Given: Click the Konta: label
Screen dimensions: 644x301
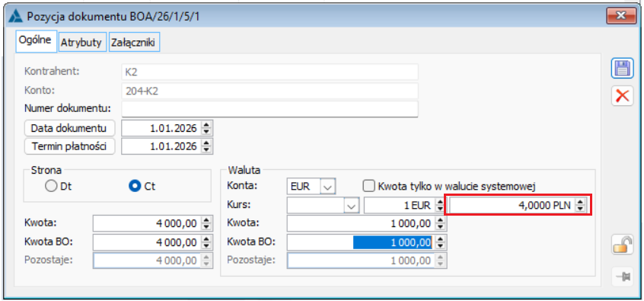Looking at the screenshot, I should [242, 186].
